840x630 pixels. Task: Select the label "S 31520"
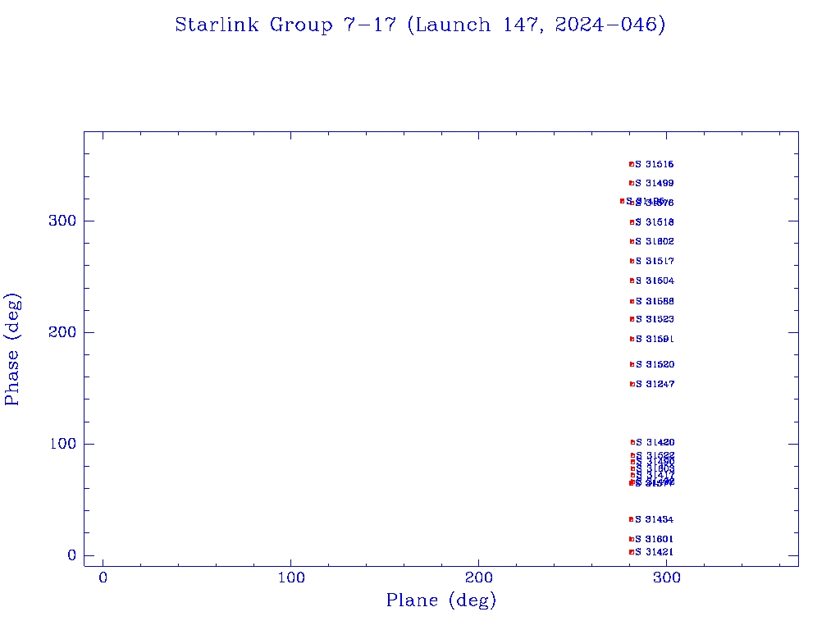pyautogui.click(x=655, y=364)
